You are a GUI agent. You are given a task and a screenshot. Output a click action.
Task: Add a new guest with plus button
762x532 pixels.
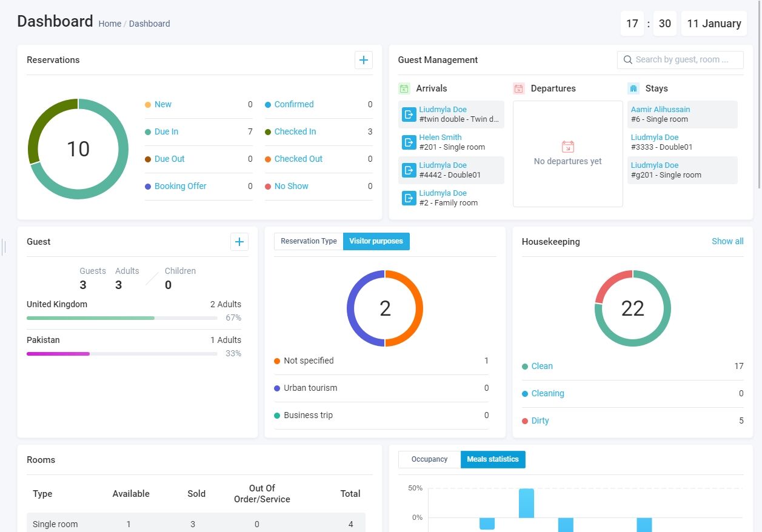[x=239, y=242]
